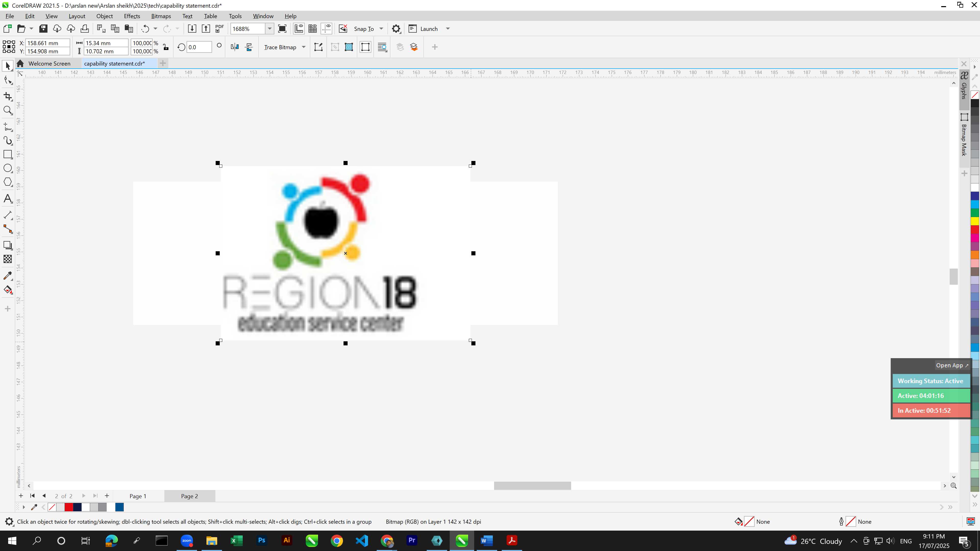Click the Trace Bitmap button
980x551 pixels.
click(280, 47)
